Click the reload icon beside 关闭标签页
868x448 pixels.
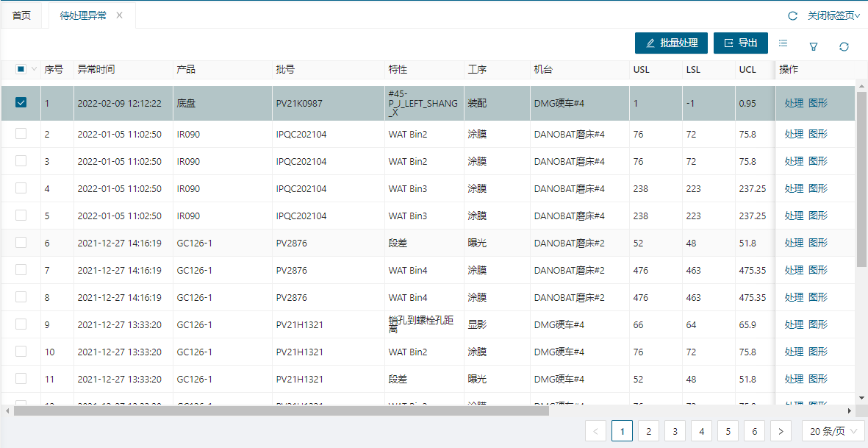(x=792, y=15)
